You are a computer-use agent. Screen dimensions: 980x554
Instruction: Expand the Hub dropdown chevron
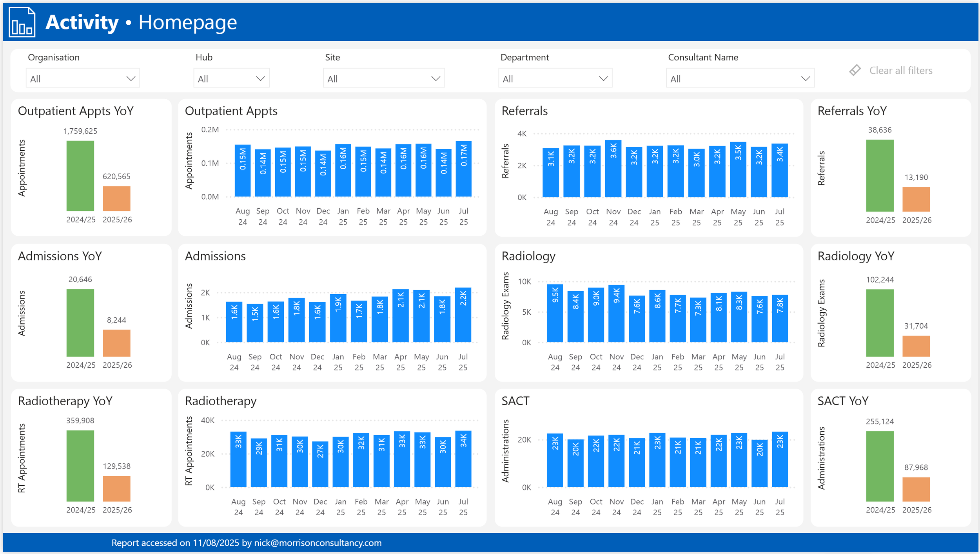coord(260,78)
